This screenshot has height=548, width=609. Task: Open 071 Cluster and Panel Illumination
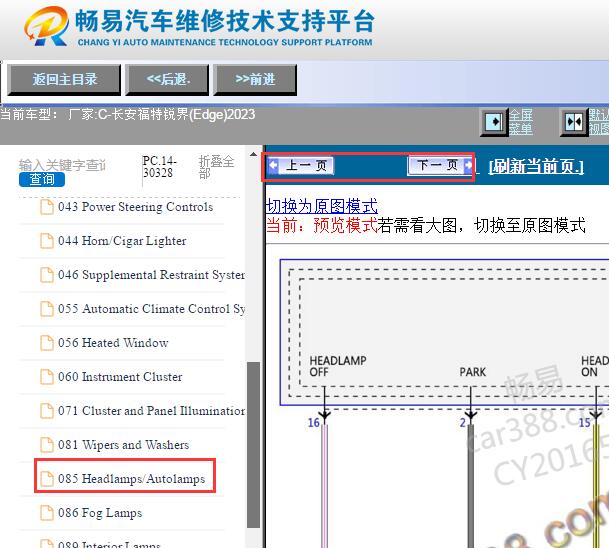coord(151,411)
